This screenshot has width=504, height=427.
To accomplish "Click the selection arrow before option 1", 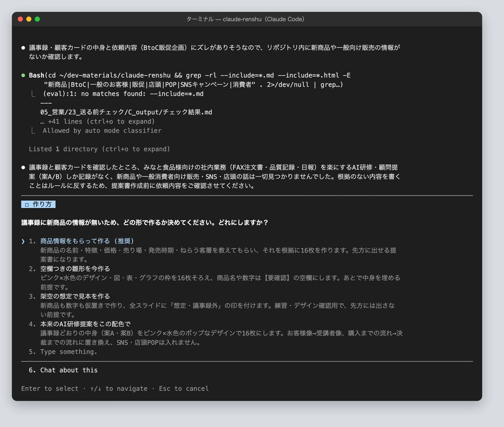I will tap(23, 241).
